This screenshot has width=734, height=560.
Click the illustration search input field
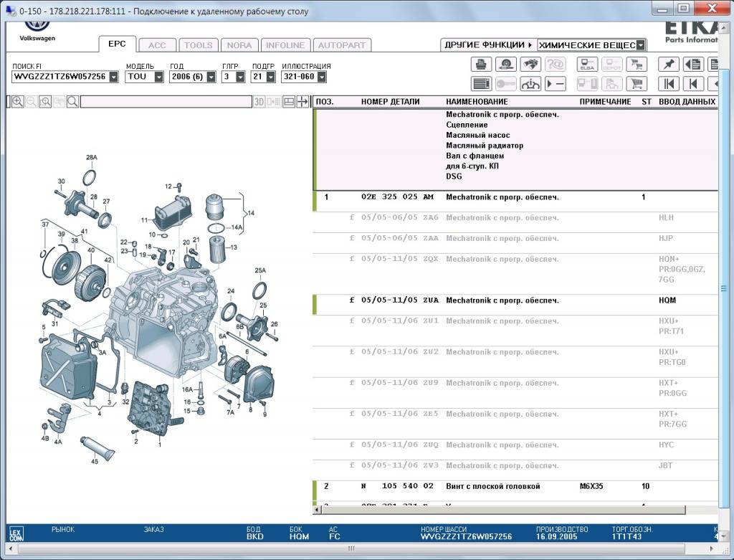tap(166, 102)
